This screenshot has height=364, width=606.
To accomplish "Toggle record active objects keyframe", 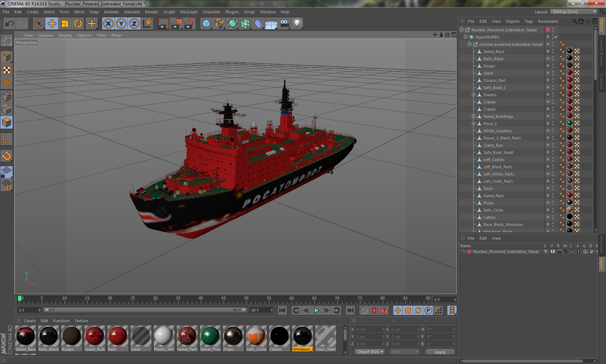I will pyautogui.click(x=364, y=310).
